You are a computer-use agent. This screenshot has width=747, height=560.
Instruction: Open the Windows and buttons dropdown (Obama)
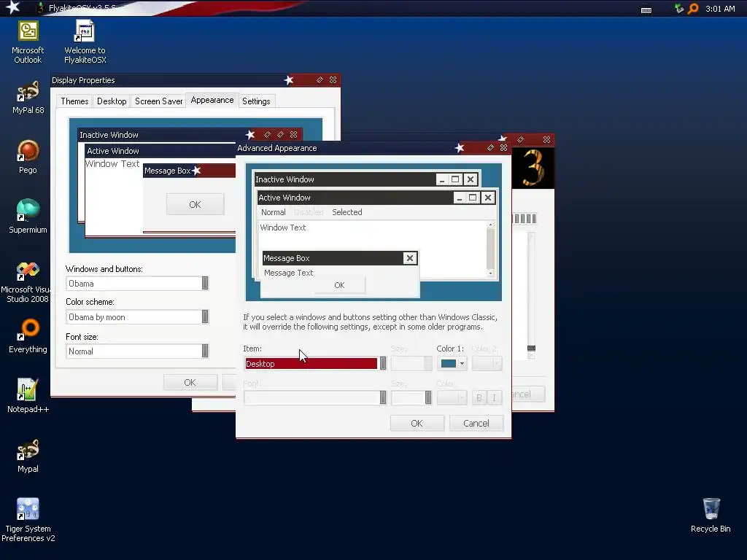(x=137, y=284)
